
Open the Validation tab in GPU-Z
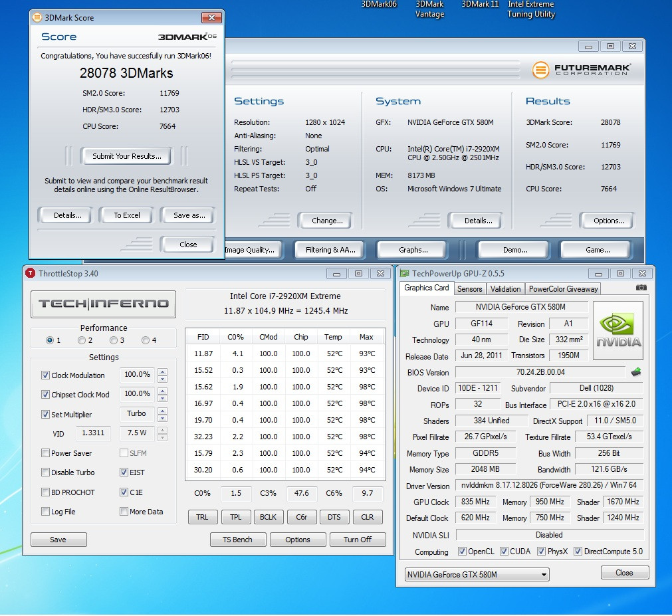click(505, 288)
